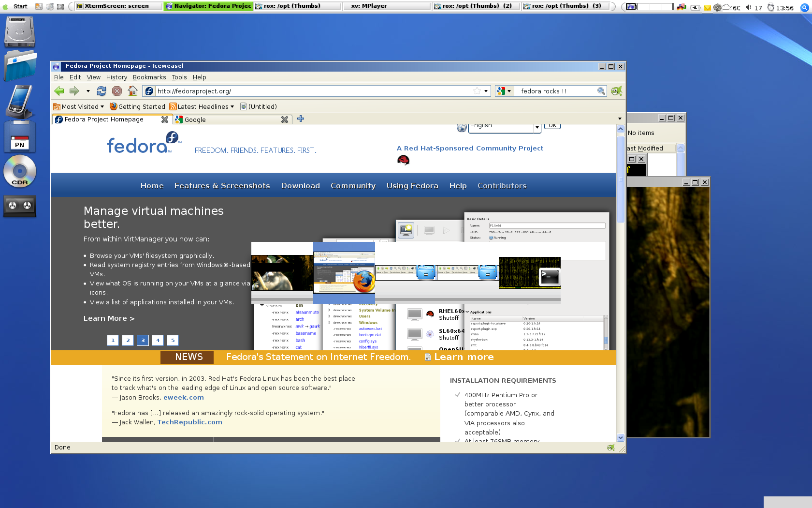Reload the Fedora page
Viewport: 812px width, 508px height.
[101, 91]
